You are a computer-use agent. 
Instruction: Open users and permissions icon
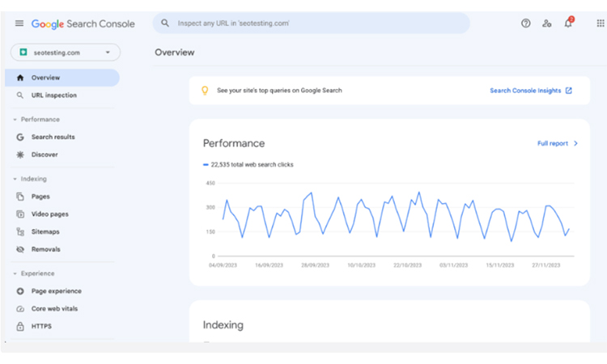pos(547,23)
